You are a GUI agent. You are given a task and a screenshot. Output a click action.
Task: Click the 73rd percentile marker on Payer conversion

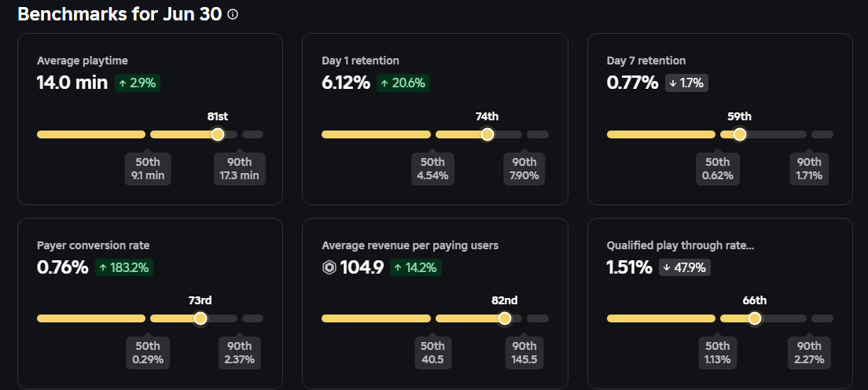click(x=200, y=318)
